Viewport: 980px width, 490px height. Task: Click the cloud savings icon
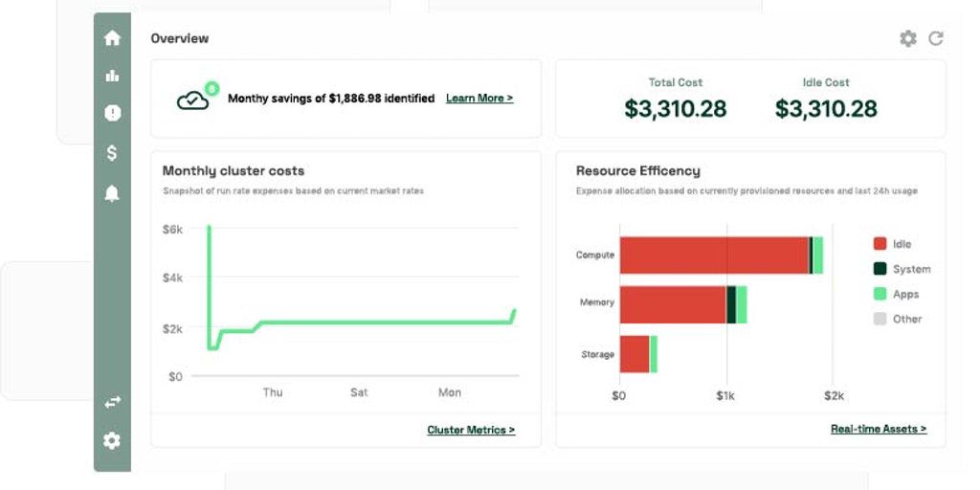tap(193, 100)
